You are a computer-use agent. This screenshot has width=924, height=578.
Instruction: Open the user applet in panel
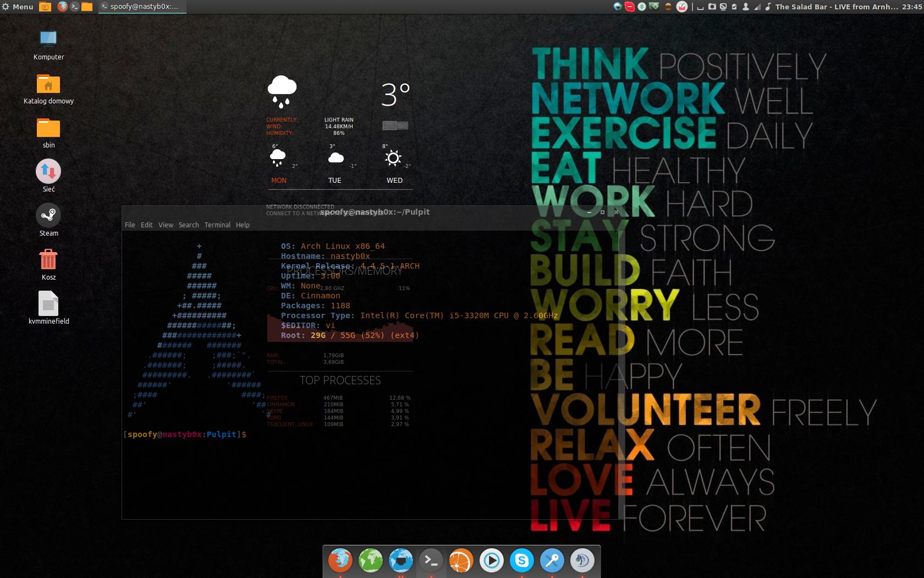point(745,7)
